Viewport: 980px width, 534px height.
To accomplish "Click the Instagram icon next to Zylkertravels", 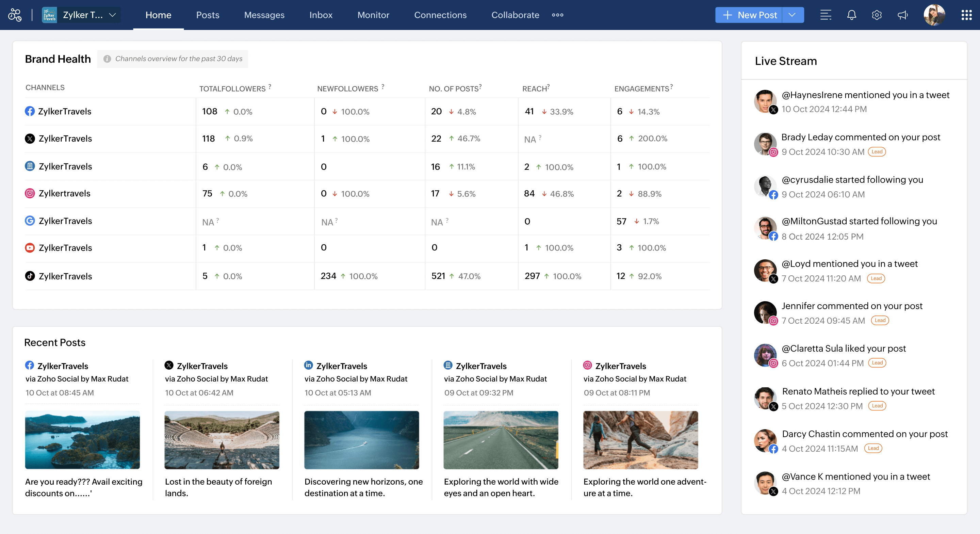I will point(30,193).
